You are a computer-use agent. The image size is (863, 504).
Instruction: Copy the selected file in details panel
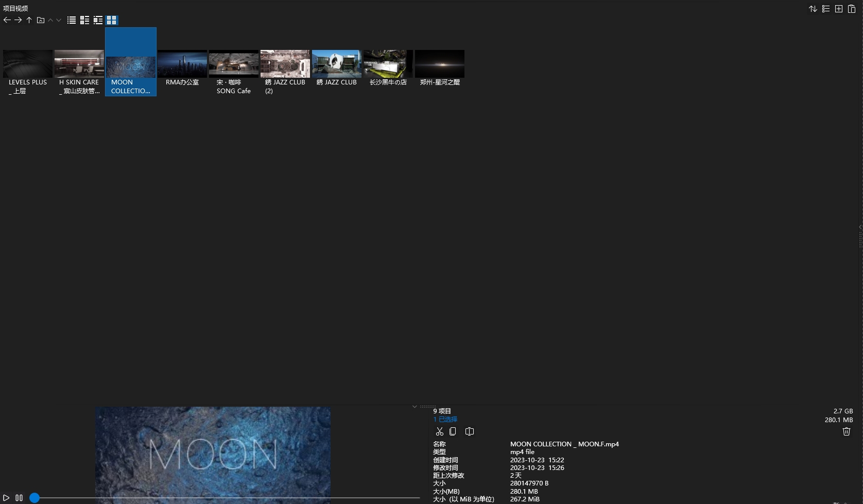453,431
